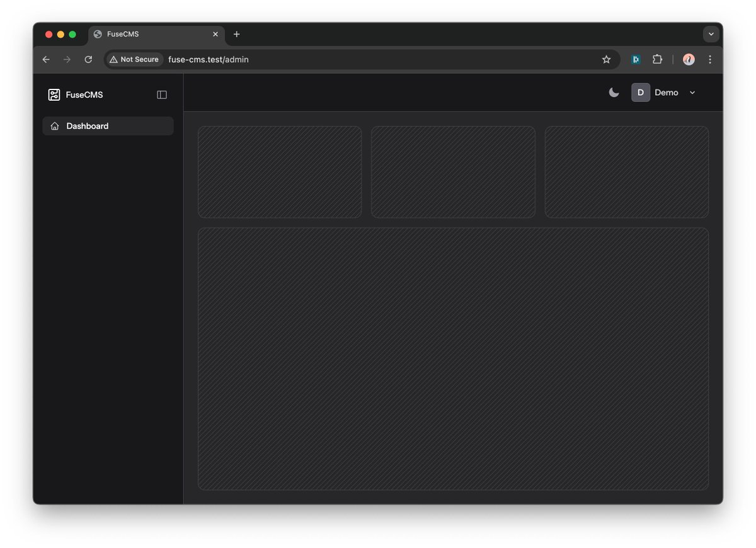Viewport: 756px width, 548px height.
Task: Open the browser tab search chevron
Action: (711, 34)
